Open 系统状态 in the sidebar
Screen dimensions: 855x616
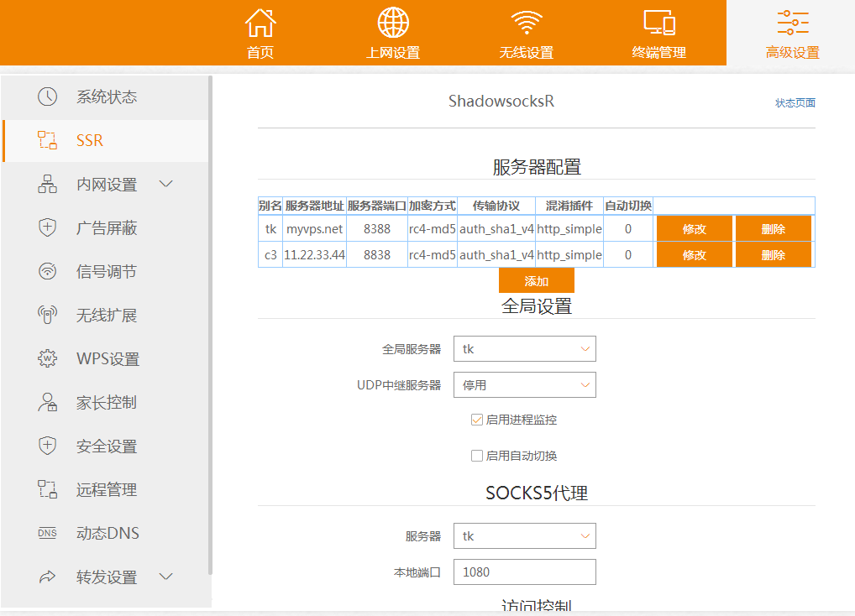coord(105,97)
